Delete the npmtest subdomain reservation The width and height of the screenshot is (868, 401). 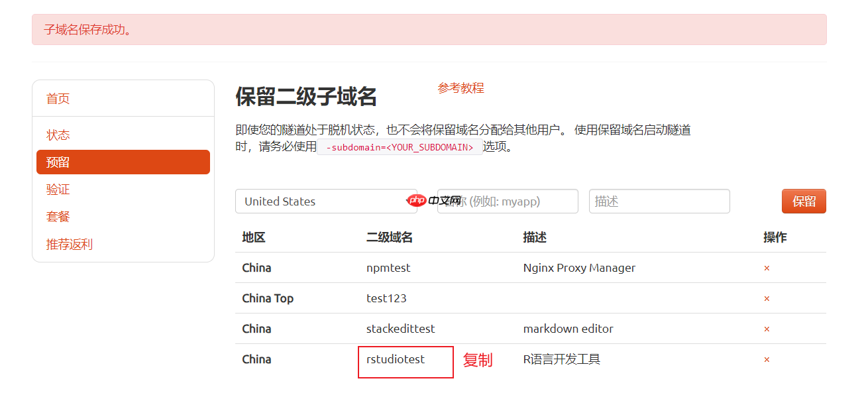[767, 268]
